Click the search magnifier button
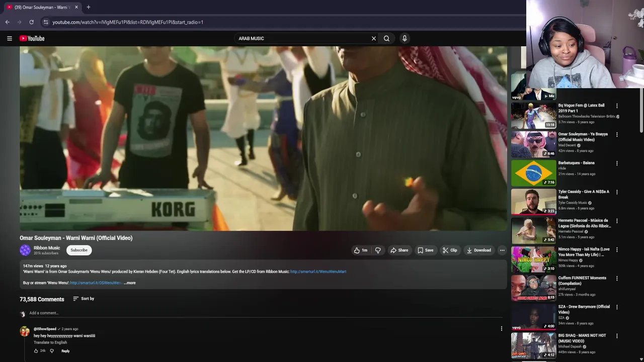644x362 pixels. click(386, 38)
